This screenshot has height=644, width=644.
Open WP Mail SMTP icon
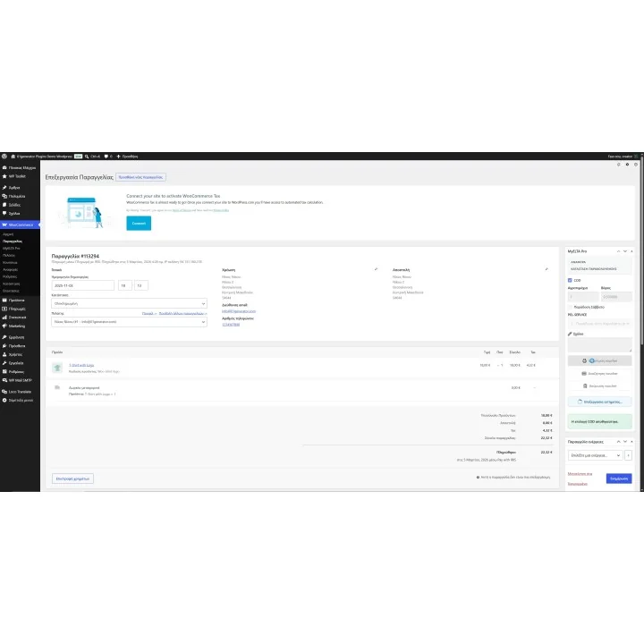(x=4, y=380)
